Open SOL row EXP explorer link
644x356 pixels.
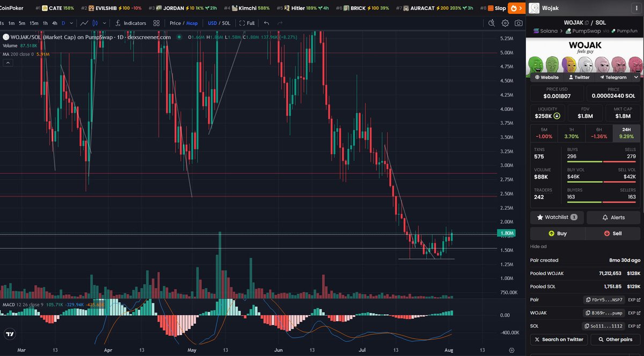click(634, 326)
